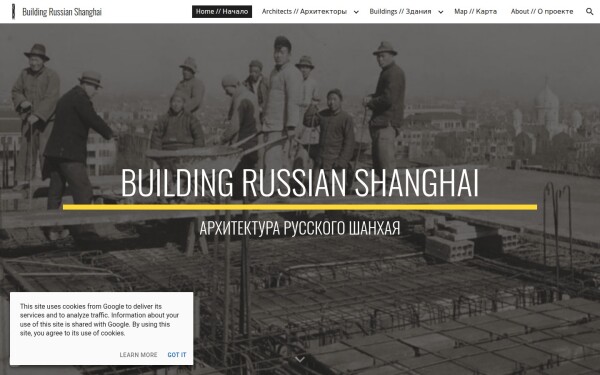Open Buildings // Здания menu item
Screen dimensions: 600x375
click(x=400, y=11)
